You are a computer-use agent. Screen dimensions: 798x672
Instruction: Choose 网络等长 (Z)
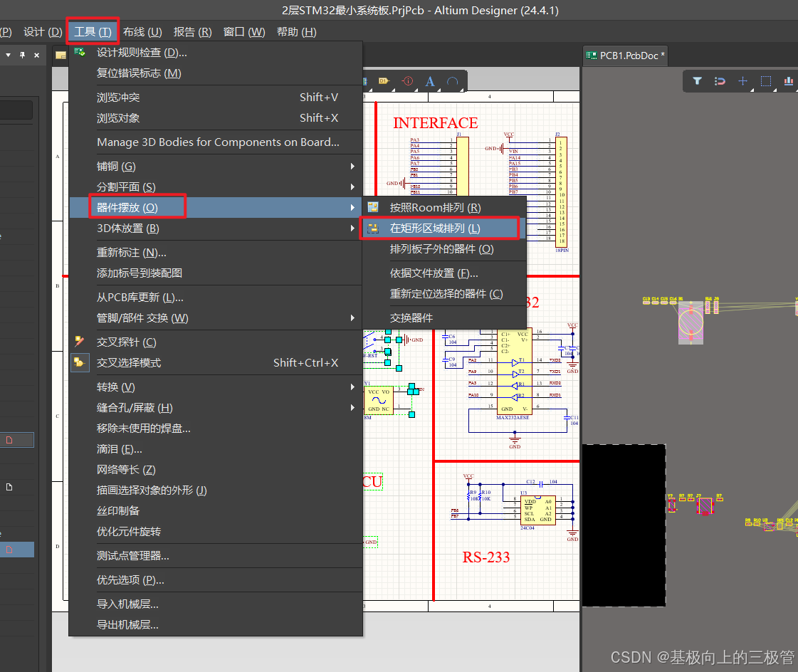(x=216, y=469)
